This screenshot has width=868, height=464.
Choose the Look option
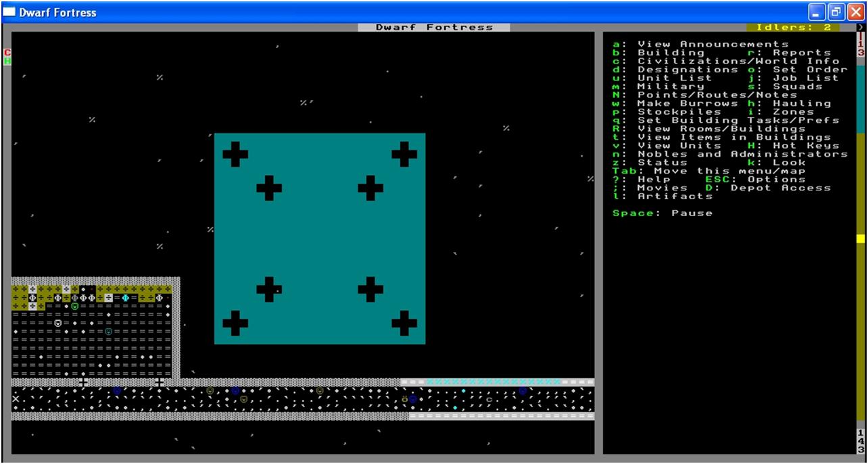pyautogui.click(x=777, y=163)
